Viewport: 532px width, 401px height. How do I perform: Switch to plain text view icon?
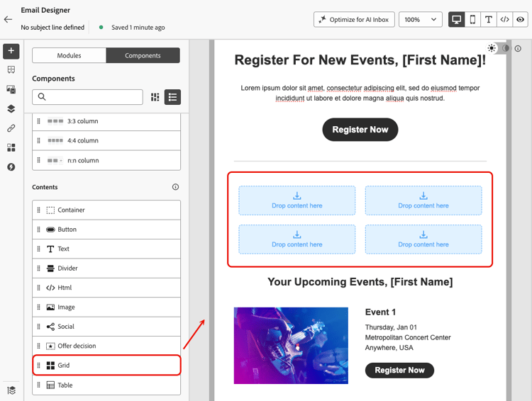pos(489,19)
